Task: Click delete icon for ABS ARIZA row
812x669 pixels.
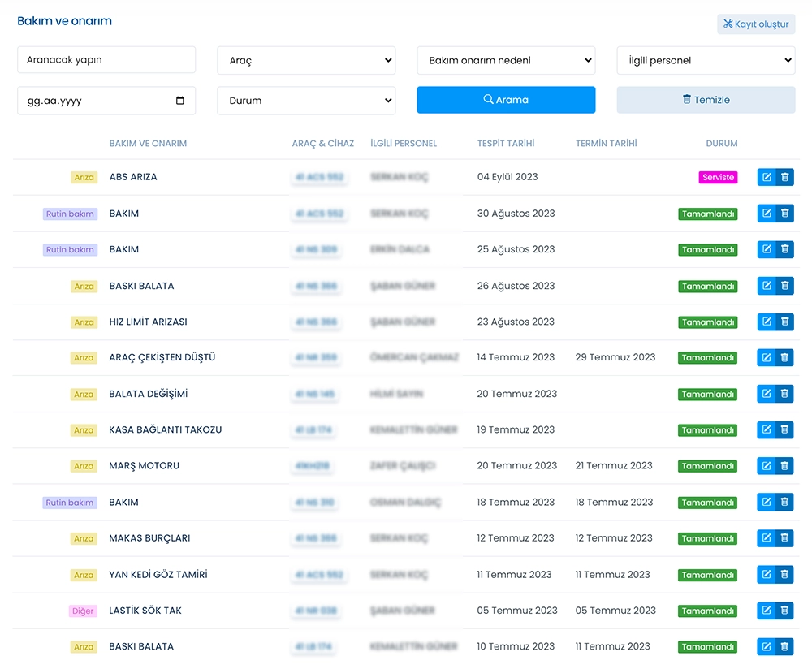Action: 784,177
